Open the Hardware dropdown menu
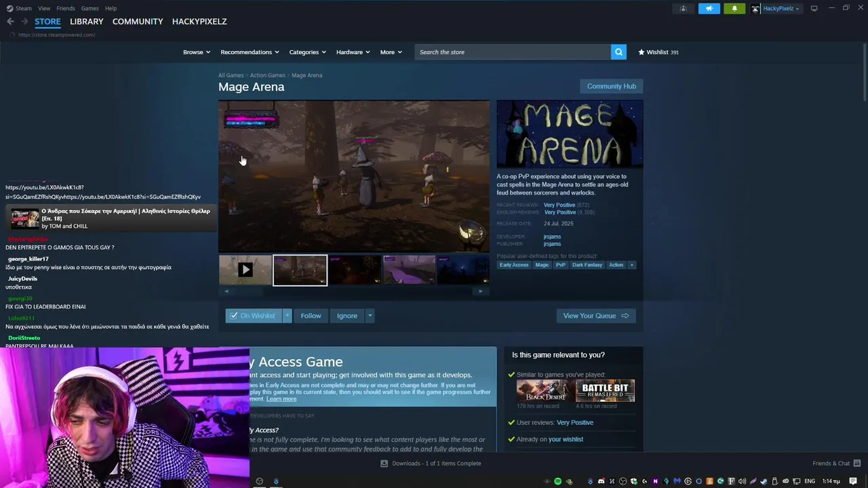This screenshot has height=488, width=868. 353,52
